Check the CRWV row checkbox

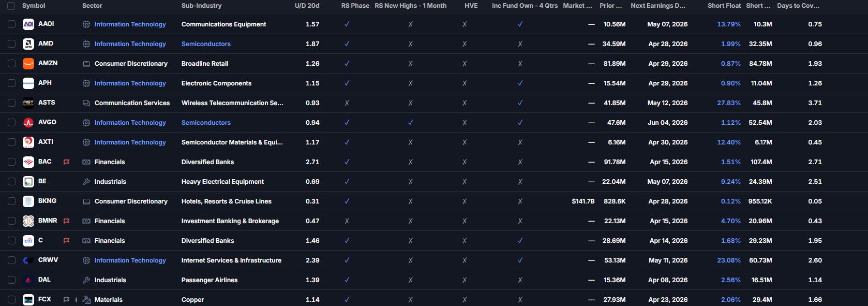pos(11,260)
